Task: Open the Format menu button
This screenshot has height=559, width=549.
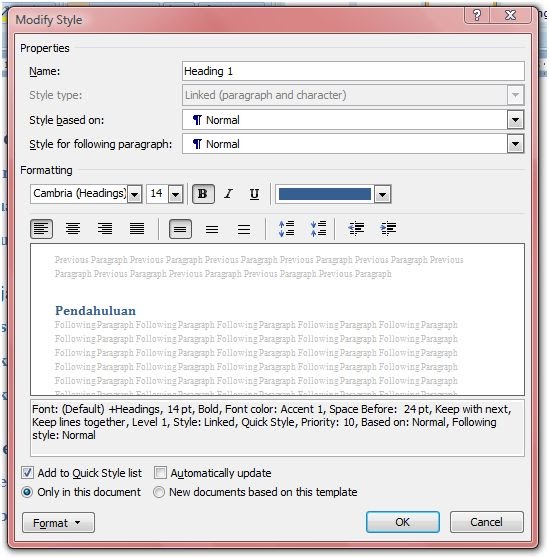Action: [x=58, y=523]
